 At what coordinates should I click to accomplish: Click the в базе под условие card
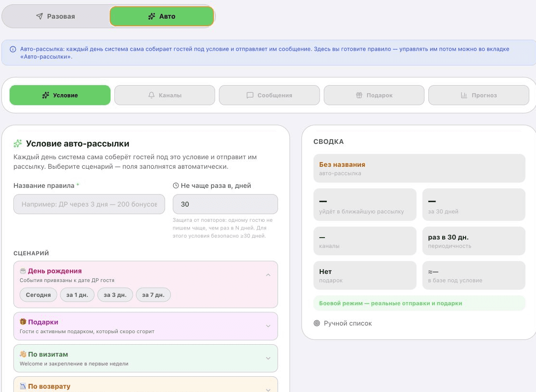[474, 275]
